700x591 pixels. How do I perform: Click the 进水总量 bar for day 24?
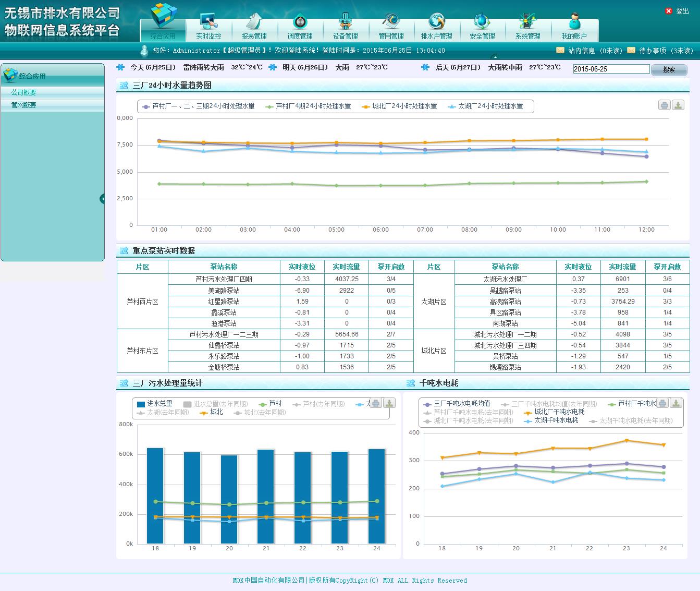377,496
